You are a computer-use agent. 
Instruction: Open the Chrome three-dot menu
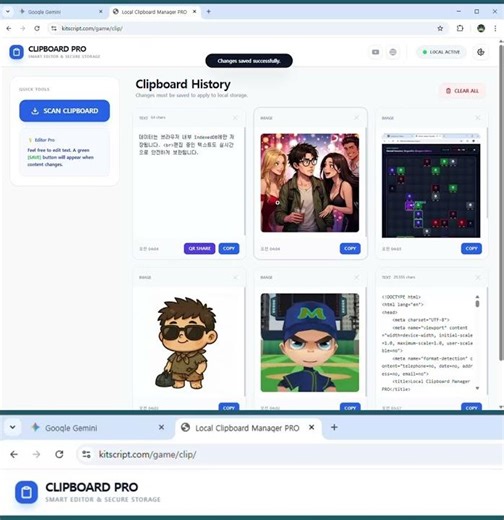495,29
